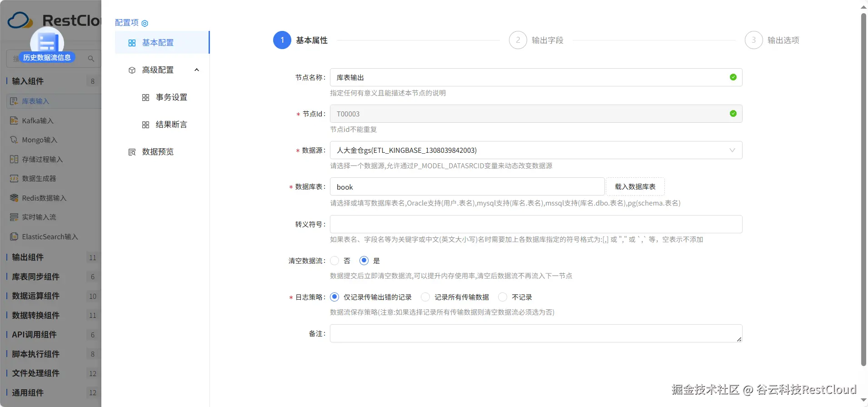
Task: Click step 2 circle 输出字段
Action: click(x=518, y=40)
